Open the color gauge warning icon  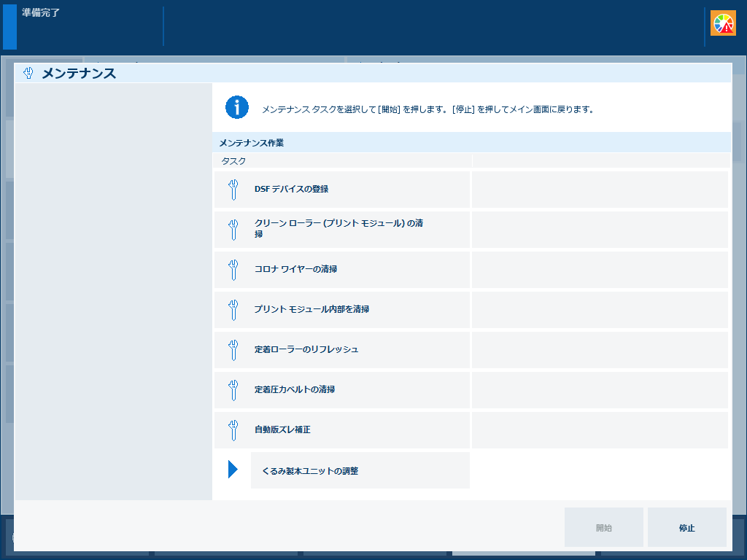723,23
